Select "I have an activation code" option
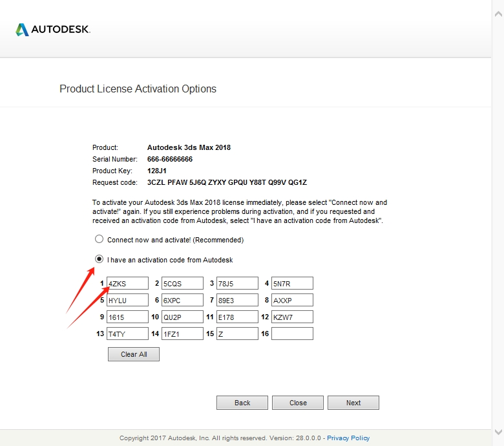Screen dimensions: 504x446 (100, 260)
